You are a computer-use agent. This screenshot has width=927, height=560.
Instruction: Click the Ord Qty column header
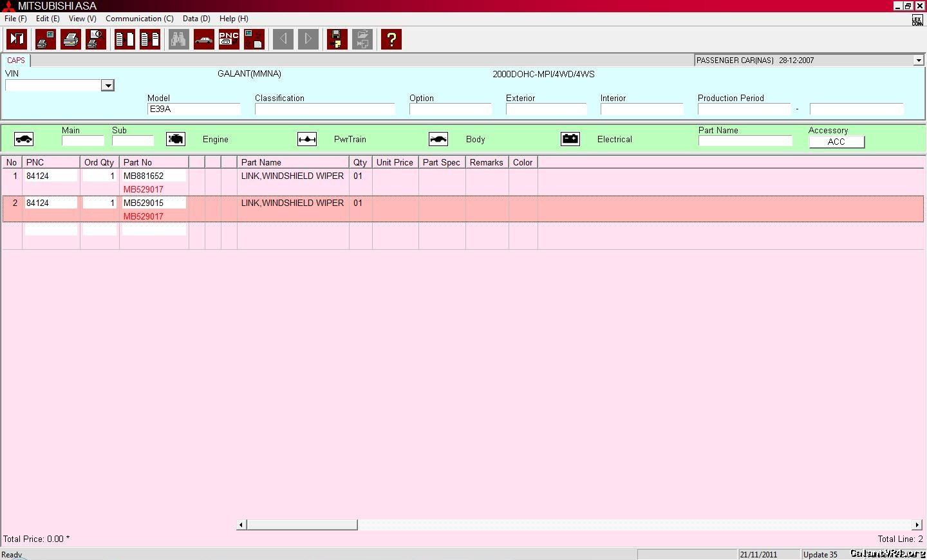99,162
